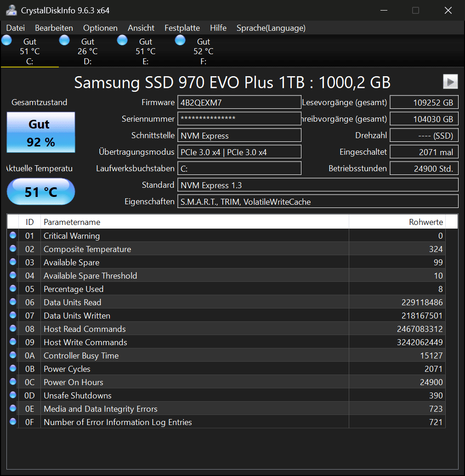Select raw value 3242062449
465x476 pixels.
pyautogui.click(x=420, y=342)
